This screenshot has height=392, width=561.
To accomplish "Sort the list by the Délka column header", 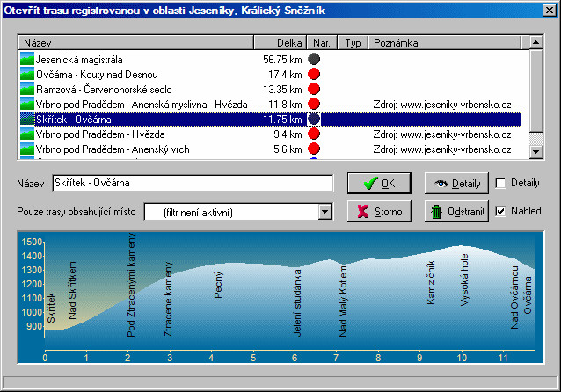I will (280, 42).
